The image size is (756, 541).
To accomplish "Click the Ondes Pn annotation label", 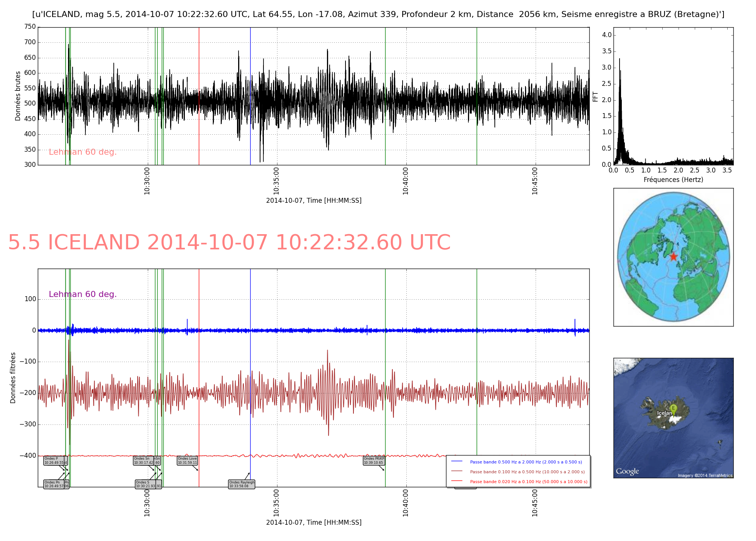I will (54, 484).
